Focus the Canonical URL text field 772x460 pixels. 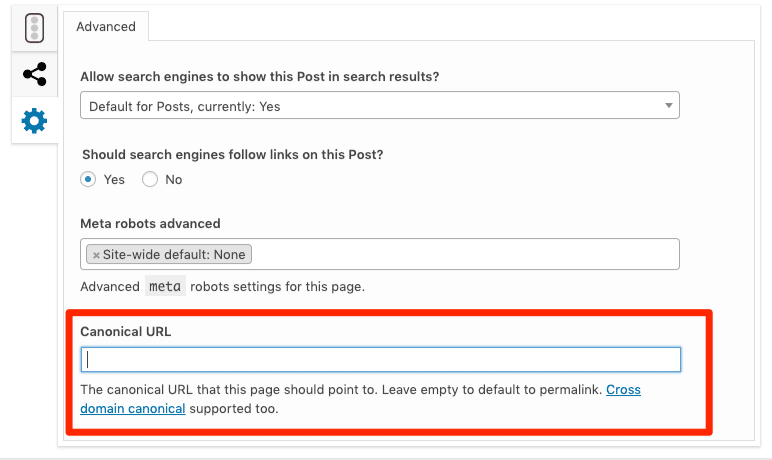pos(380,360)
